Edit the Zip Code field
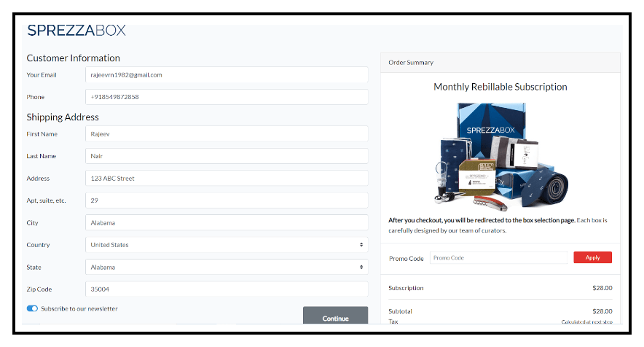 pyautogui.click(x=227, y=289)
